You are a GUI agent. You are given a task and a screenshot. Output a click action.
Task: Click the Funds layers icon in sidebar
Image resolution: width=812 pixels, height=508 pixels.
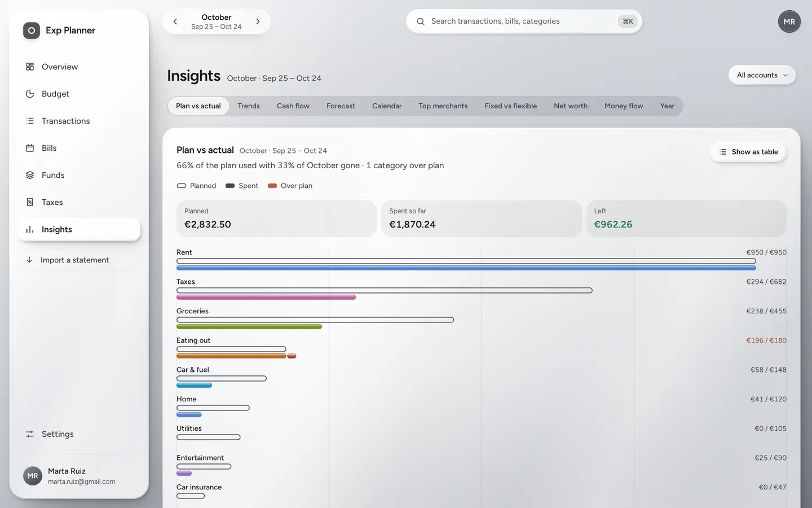click(30, 175)
